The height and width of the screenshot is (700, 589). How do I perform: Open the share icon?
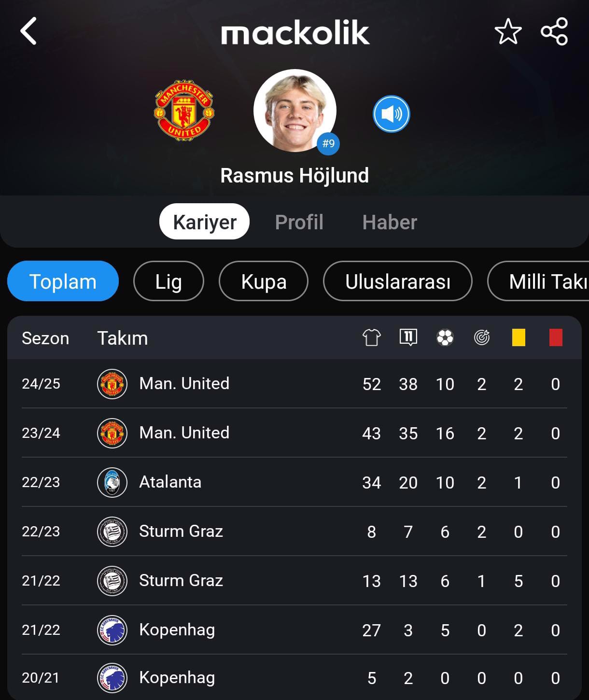point(554,32)
